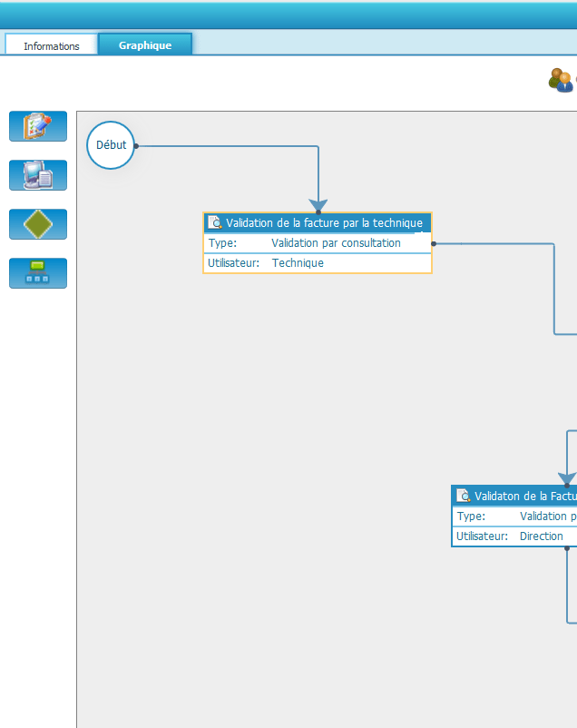The image size is (577, 728).
Task: Select the Début start node
Action: click(111, 145)
